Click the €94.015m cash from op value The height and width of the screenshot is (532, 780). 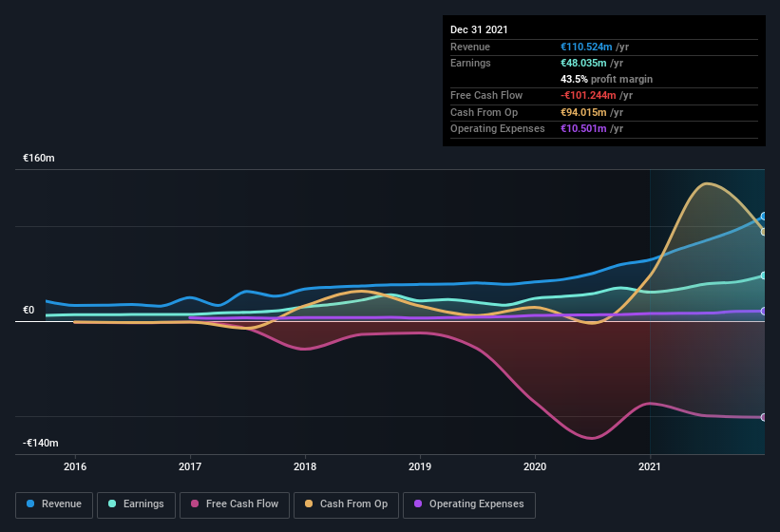[583, 112]
